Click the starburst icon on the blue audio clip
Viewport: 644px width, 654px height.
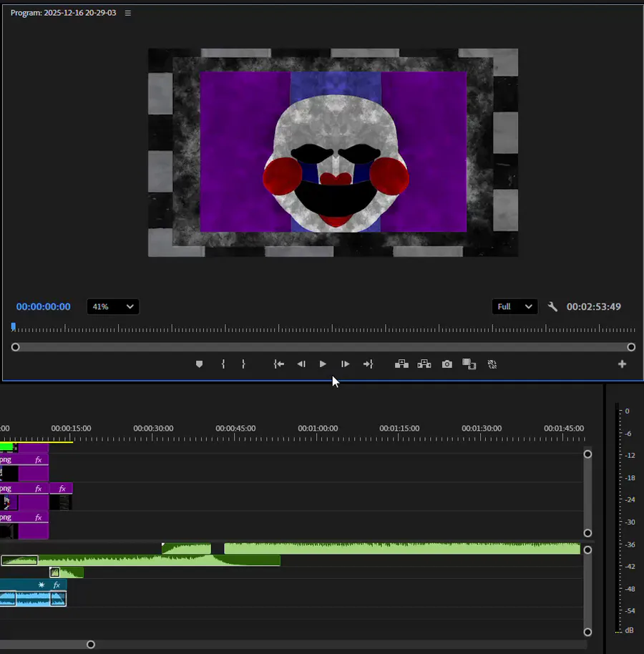[x=42, y=585]
